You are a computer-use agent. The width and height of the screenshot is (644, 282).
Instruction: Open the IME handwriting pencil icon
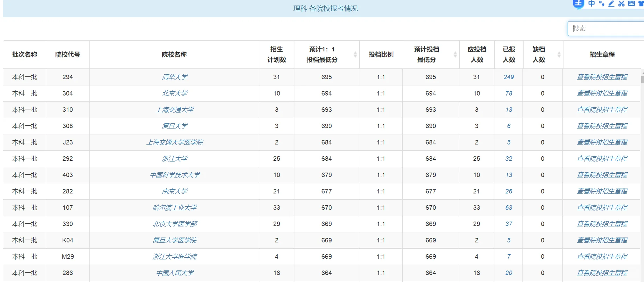(x=611, y=3)
